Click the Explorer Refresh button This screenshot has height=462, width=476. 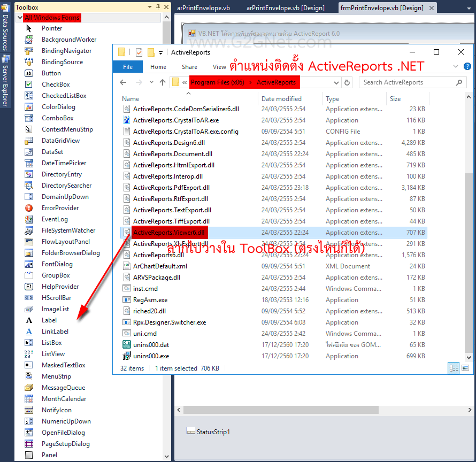coord(347,82)
